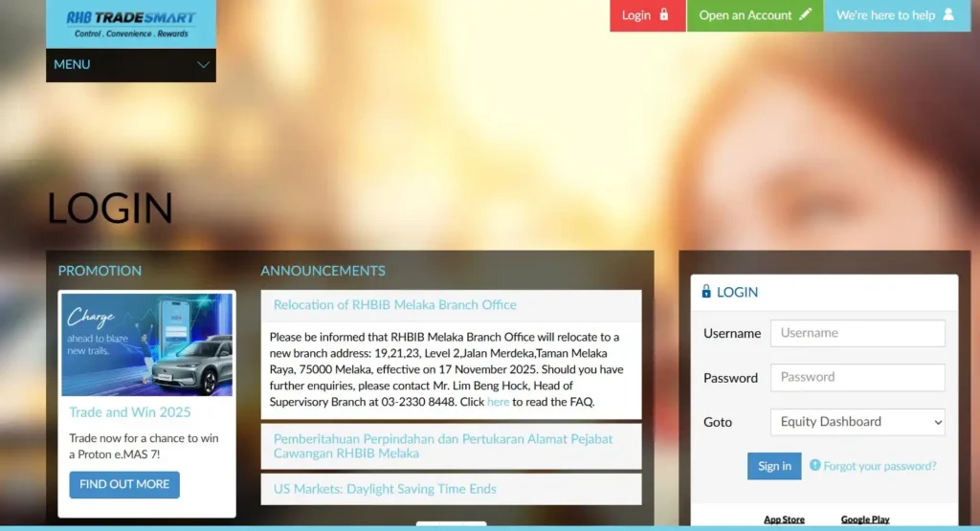This screenshot has height=531, width=980.
Task: Open the Trade and Win 2025 promotion image
Action: 146,344
